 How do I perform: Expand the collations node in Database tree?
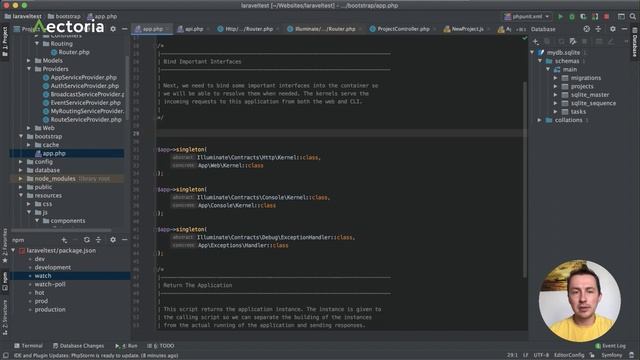click(x=540, y=120)
